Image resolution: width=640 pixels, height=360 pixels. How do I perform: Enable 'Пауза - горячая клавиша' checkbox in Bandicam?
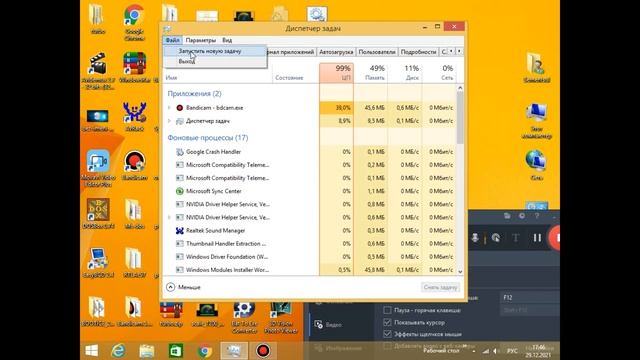tap(387, 310)
